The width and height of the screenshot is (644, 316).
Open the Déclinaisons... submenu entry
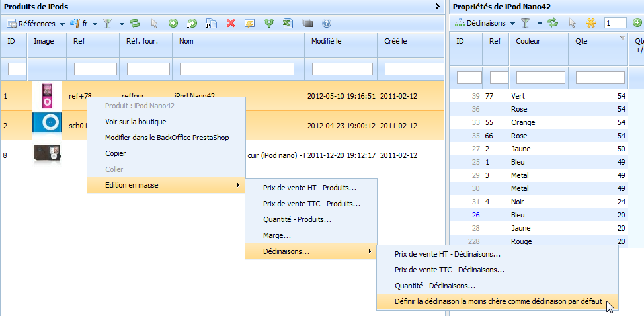click(x=311, y=252)
